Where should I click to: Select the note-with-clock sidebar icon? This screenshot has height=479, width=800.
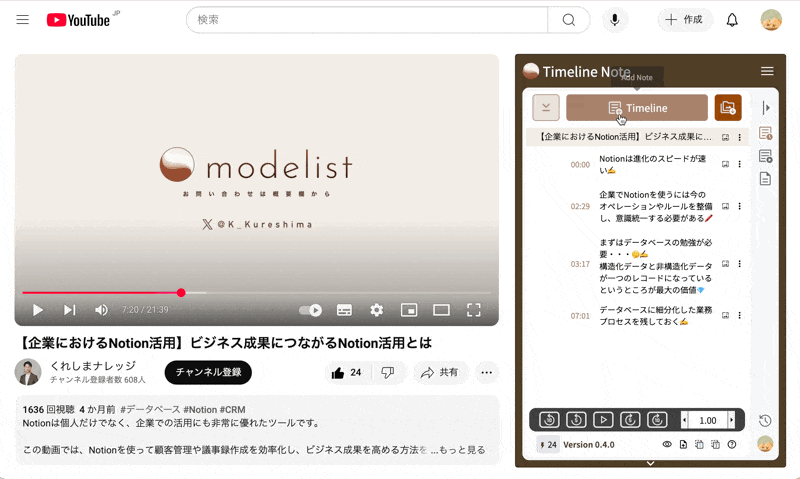click(765, 133)
